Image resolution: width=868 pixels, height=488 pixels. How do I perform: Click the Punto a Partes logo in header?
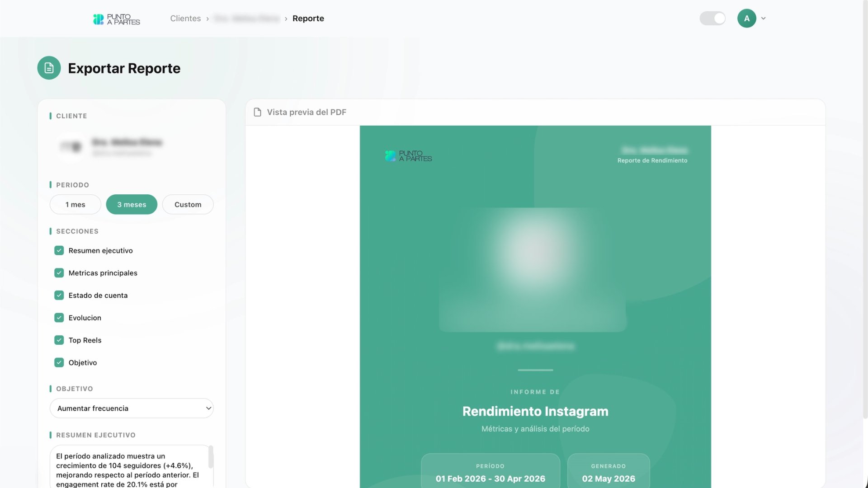(117, 19)
